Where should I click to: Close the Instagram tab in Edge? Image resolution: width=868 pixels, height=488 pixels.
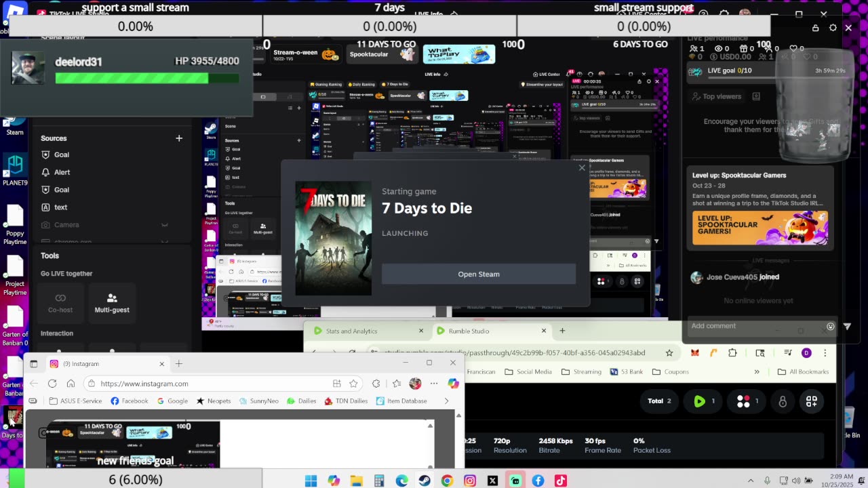point(161,364)
